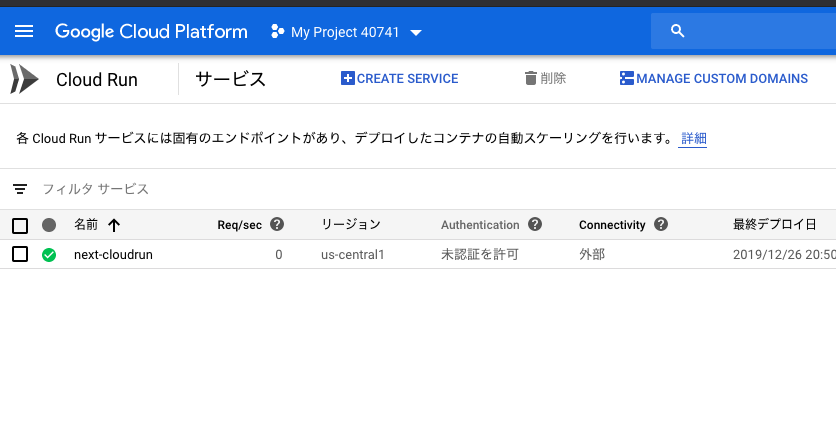The height and width of the screenshot is (445, 836).
Task: Click the green status check for next-cloudrun
Action: 49,255
